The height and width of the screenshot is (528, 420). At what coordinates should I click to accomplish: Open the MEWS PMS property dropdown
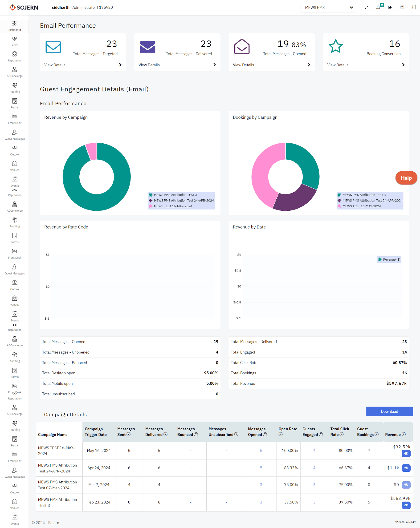click(x=328, y=8)
